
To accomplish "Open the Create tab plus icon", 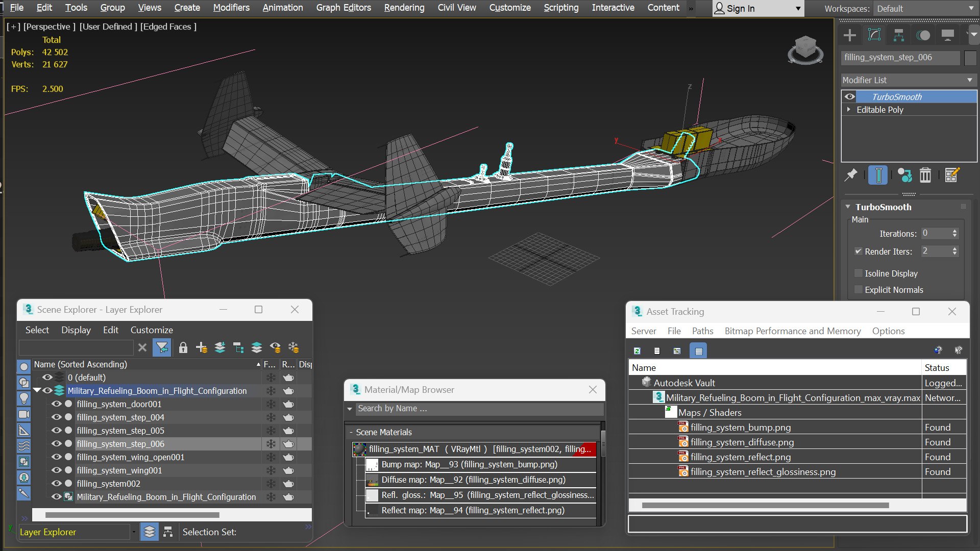I will (x=850, y=35).
